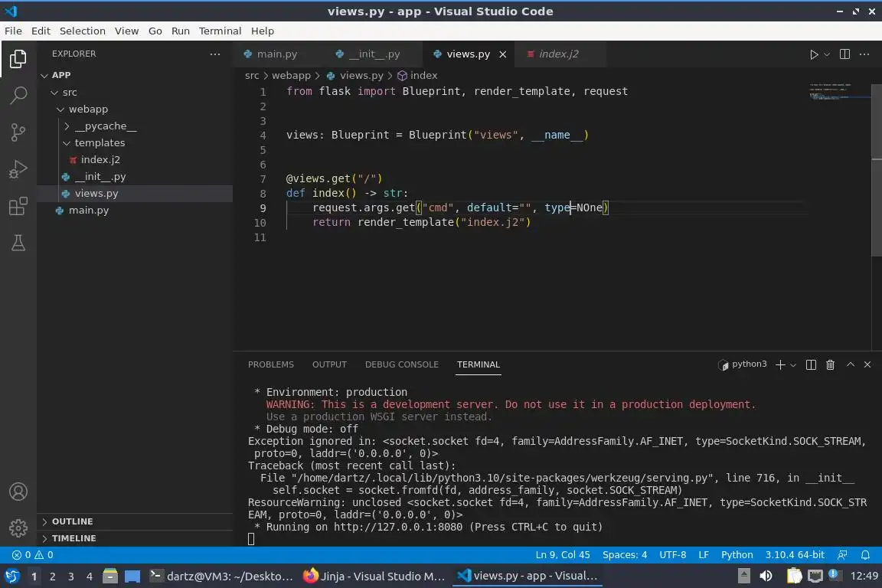Screen dimensions: 882x588
Task: Open index.j2 in the explorer tree
Action: (100, 160)
